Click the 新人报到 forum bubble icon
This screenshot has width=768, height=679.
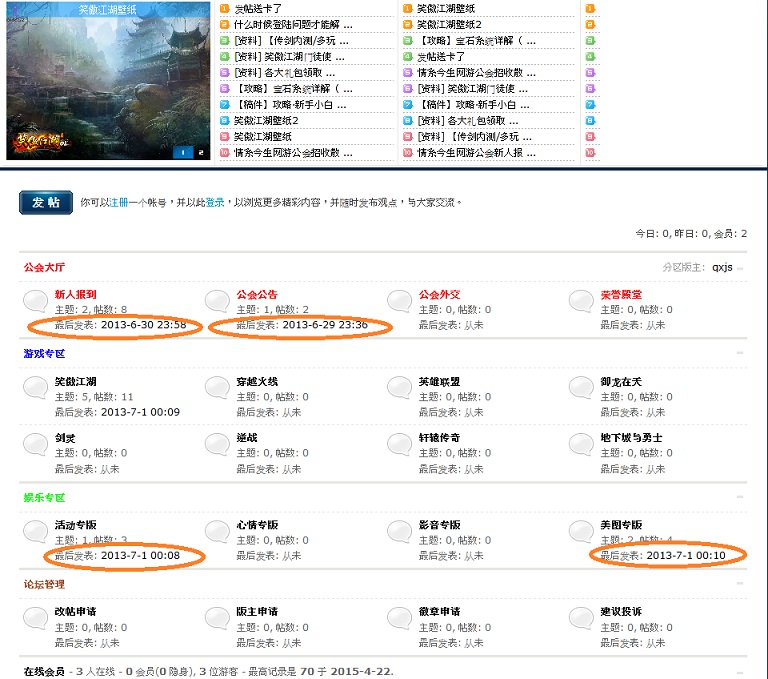36,300
